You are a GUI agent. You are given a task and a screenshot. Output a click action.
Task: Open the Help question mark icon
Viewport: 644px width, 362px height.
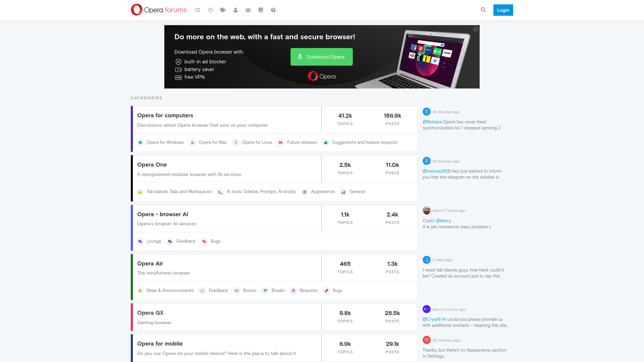(273, 10)
